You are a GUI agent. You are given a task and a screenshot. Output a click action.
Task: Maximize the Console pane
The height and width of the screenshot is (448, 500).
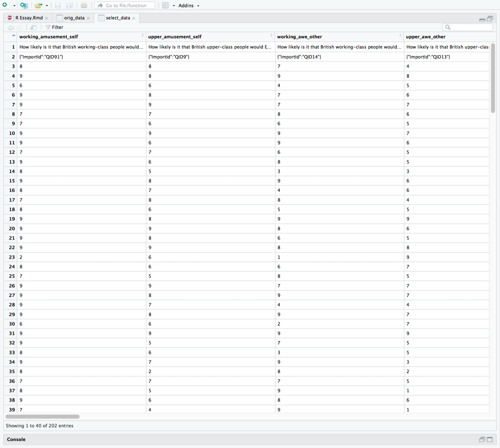pyautogui.click(x=490, y=440)
